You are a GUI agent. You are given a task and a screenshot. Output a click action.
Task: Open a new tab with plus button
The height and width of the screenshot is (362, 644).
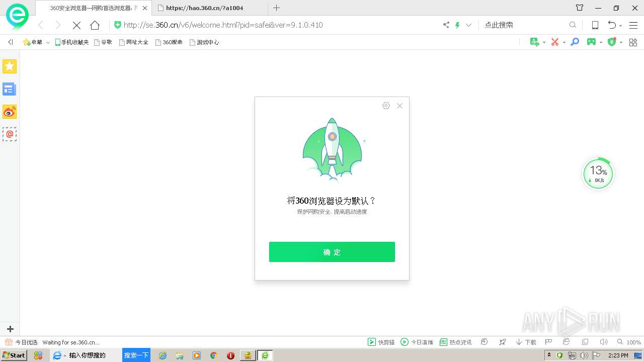(x=276, y=8)
